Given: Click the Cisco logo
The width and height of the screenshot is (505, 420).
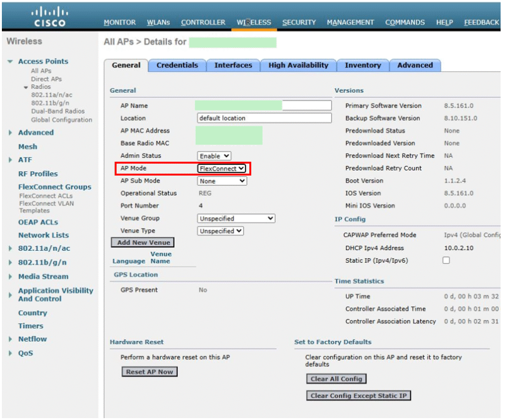Looking at the screenshot, I should pos(50,18).
